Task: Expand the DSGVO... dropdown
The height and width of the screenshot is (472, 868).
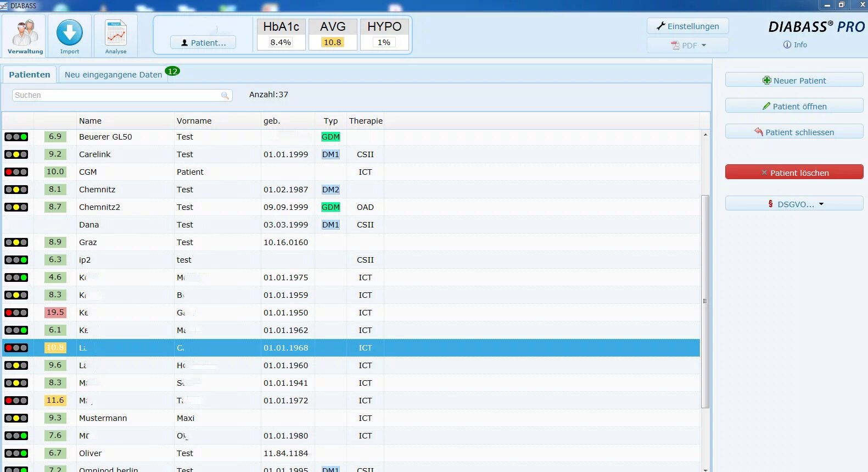Action: click(794, 204)
